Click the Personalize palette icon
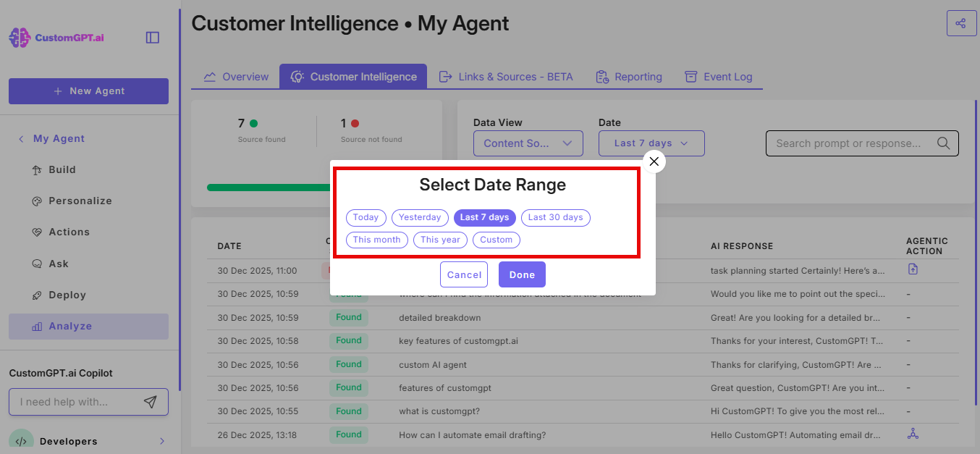 38,201
